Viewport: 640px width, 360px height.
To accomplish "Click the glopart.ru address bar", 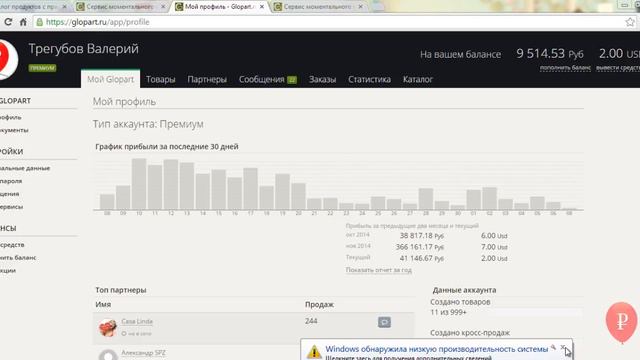I will [327, 22].
